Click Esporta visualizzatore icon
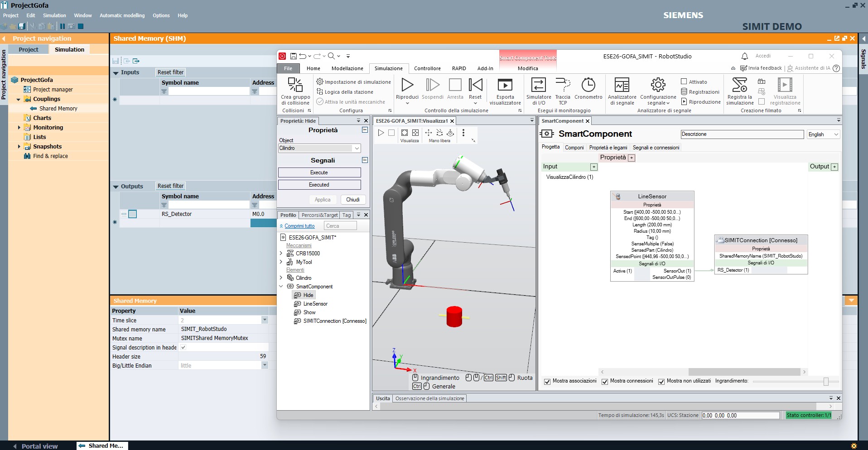Viewport: 868px width, 450px height. tap(505, 85)
